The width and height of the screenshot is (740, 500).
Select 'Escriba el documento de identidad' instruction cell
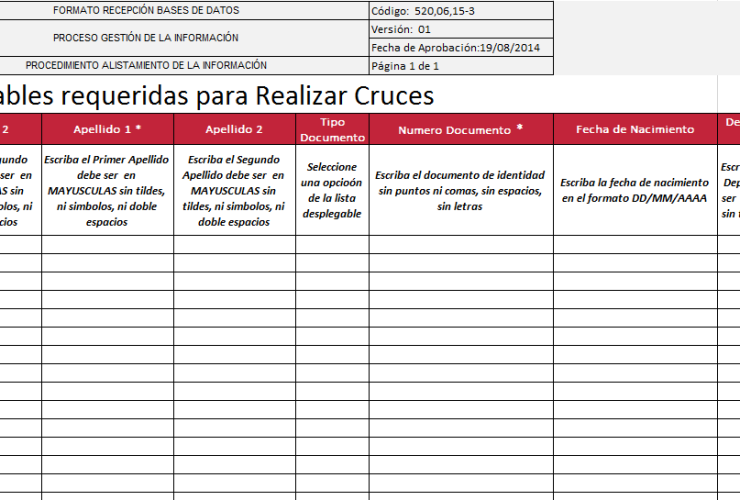click(x=461, y=190)
